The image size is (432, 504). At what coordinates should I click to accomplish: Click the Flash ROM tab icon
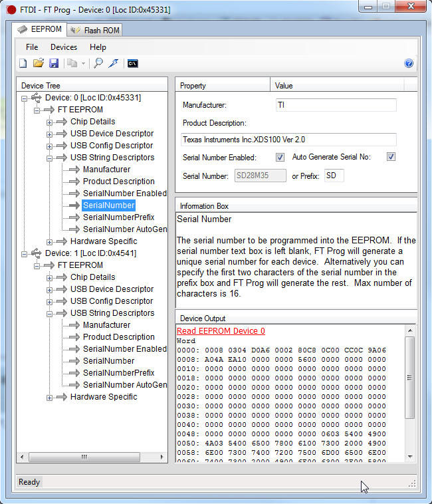(x=75, y=30)
